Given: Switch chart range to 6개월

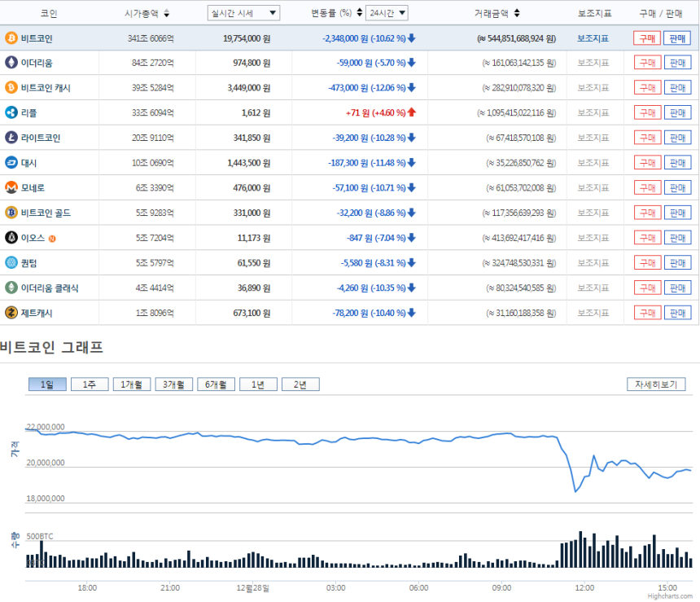Looking at the screenshot, I should [x=216, y=384].
